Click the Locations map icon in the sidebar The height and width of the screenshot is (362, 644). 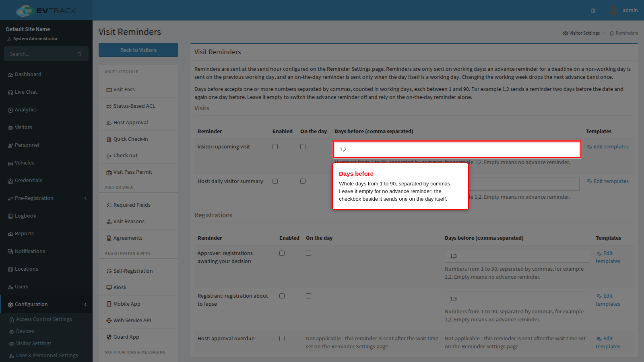(10, 269)
